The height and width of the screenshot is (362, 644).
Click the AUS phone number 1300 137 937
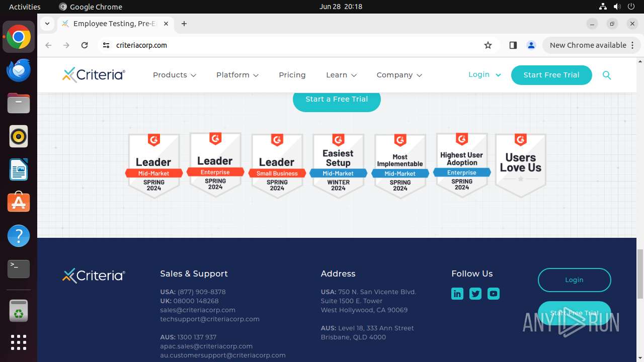click(197, 337)
